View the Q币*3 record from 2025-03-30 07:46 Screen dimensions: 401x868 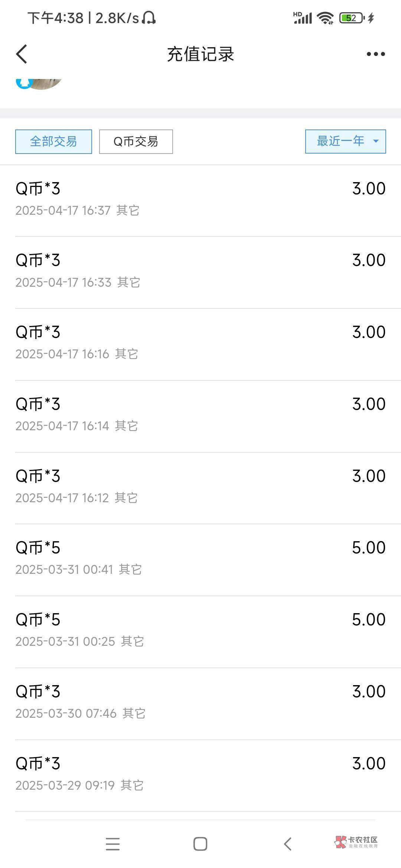pos(200,703)
